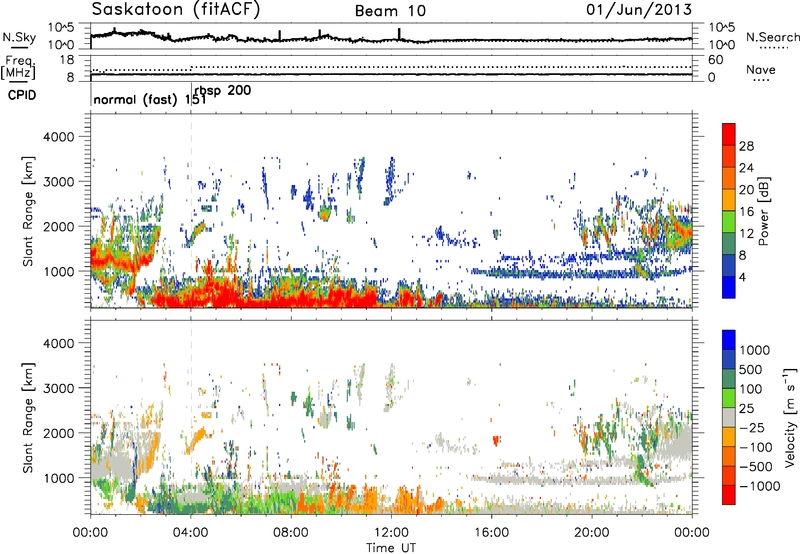Click the 04:00 time axis label
The width and height of the screenshot is (800, 554).
point(191,533)
